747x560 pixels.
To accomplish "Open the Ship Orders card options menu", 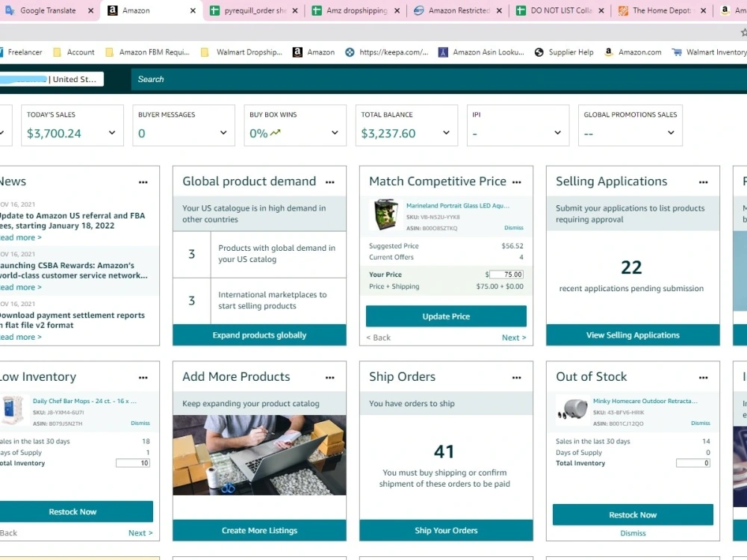I will tap(516, 378).
